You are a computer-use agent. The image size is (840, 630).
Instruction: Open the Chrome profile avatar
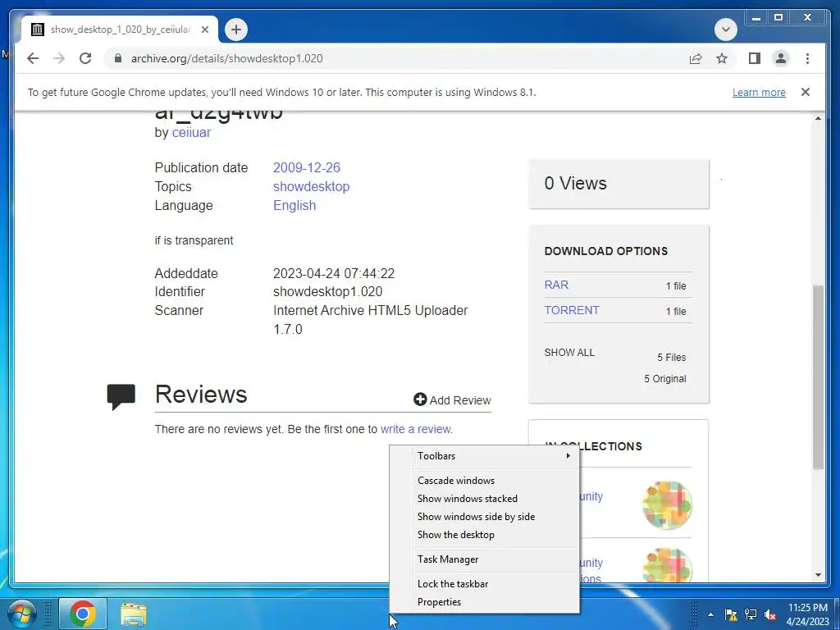pos(781,58)
